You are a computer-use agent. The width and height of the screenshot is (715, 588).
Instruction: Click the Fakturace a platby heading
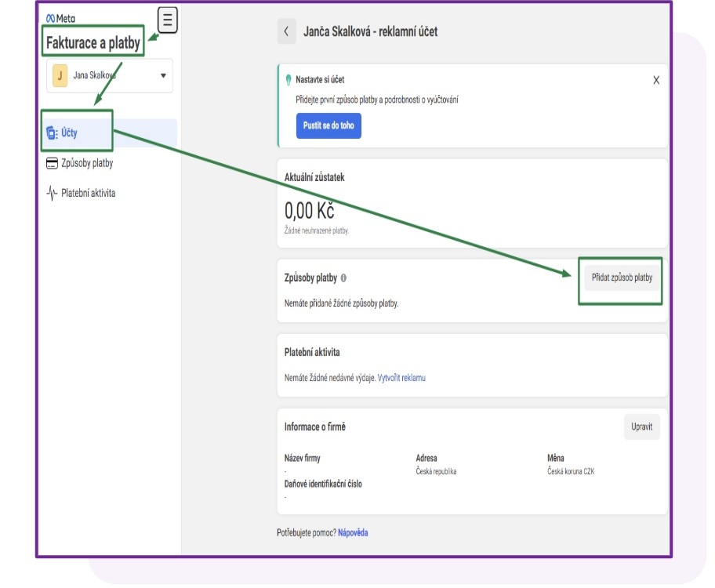93,43
